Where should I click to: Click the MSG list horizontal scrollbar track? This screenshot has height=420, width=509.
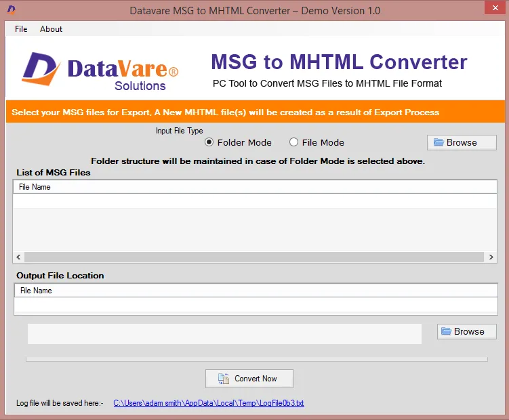254,257
